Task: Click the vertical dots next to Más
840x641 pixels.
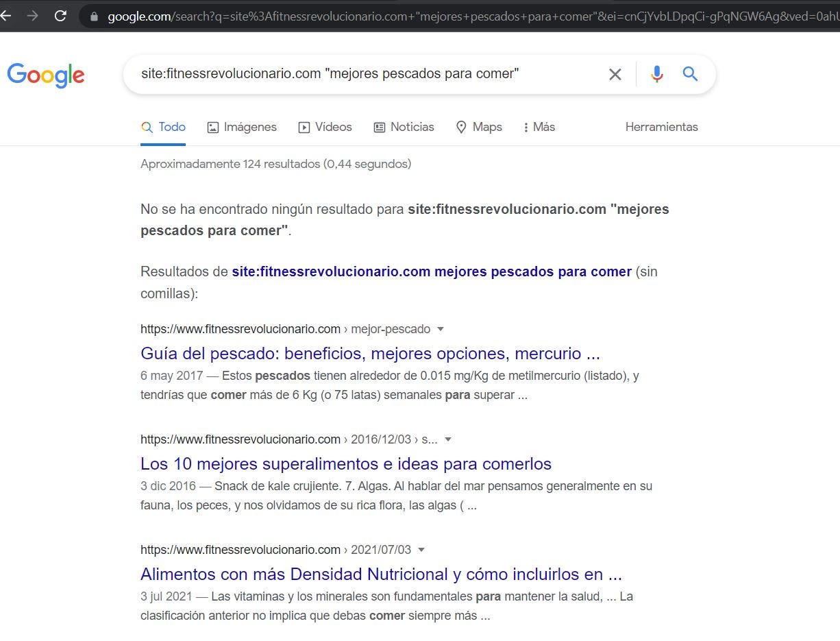Action: (526, 128)
